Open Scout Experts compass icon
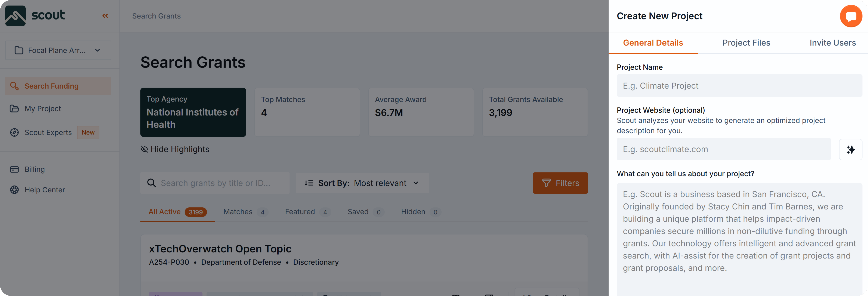This screenshot has height=296, width=868. [x=14, y=132]
